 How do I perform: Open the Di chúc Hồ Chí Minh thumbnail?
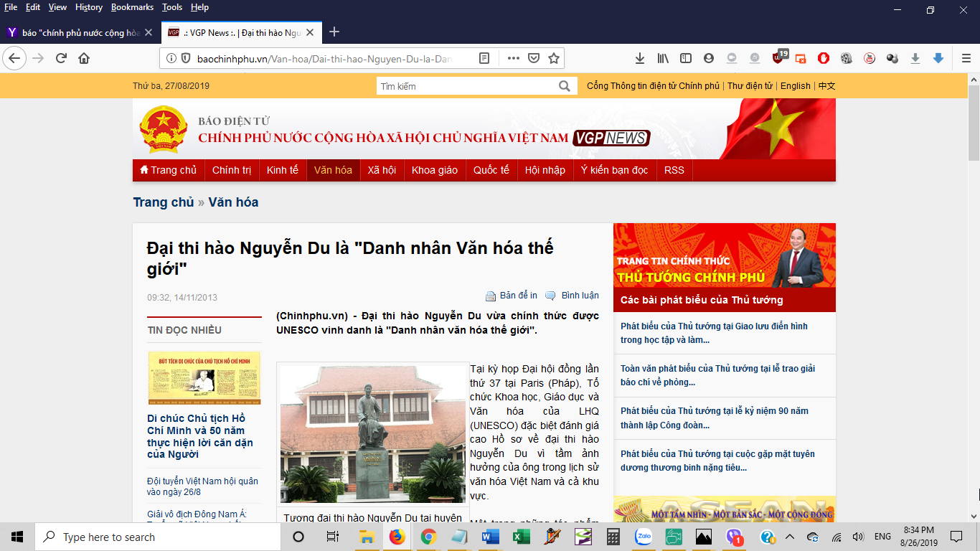click(x=204, y=378)
